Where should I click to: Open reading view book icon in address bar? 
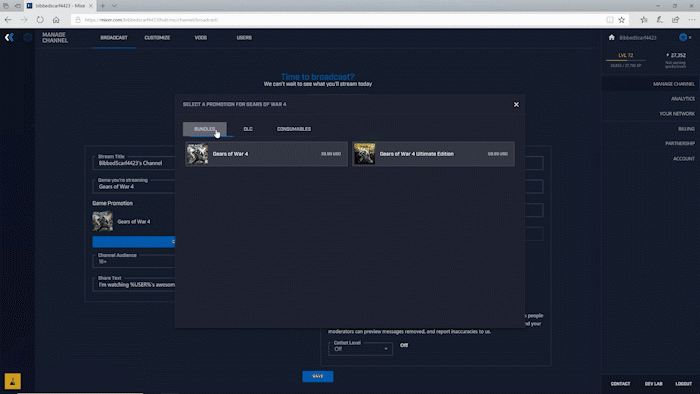click(610, 20)
